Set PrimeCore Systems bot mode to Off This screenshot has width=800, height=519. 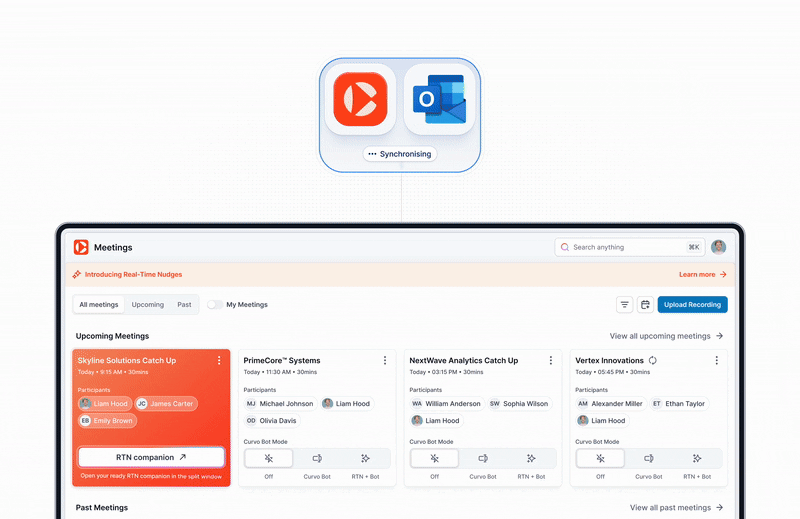[268, 458]
